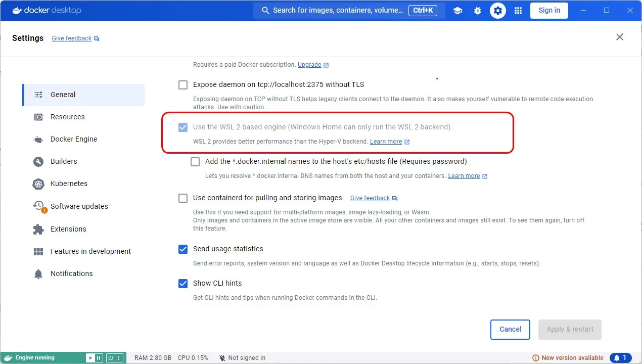Click the notification bell badge in status bar
The width and height of the screenshot is (642, 364).
tap(621, 358)
